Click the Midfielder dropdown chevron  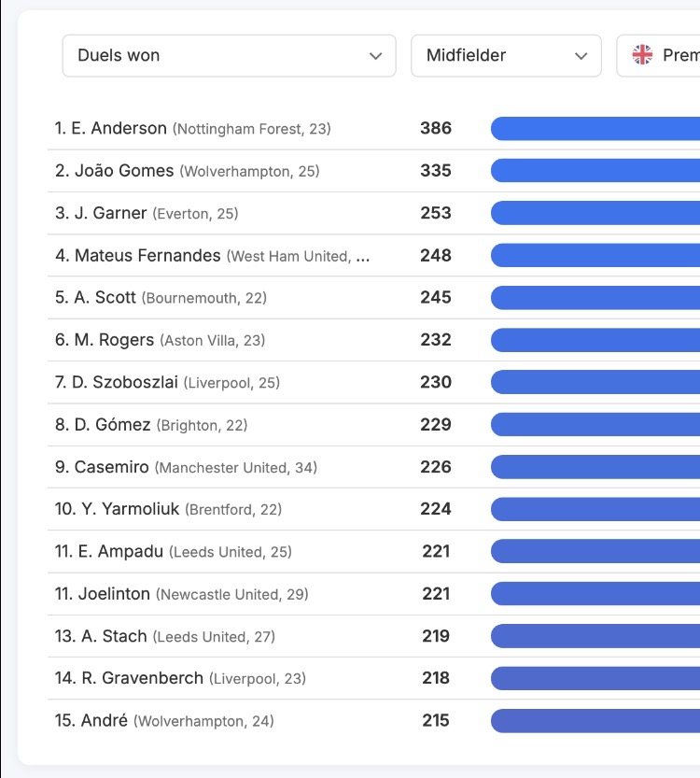(x=581, y=56)
